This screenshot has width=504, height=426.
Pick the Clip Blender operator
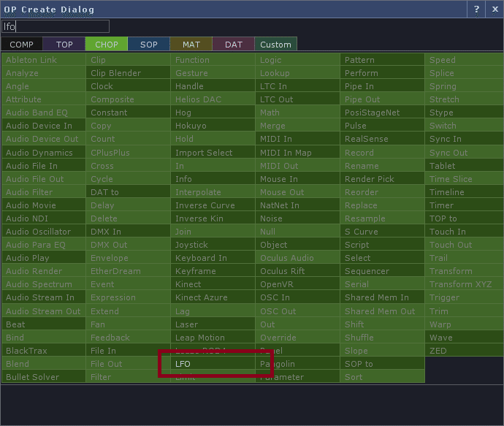(129, 73)
